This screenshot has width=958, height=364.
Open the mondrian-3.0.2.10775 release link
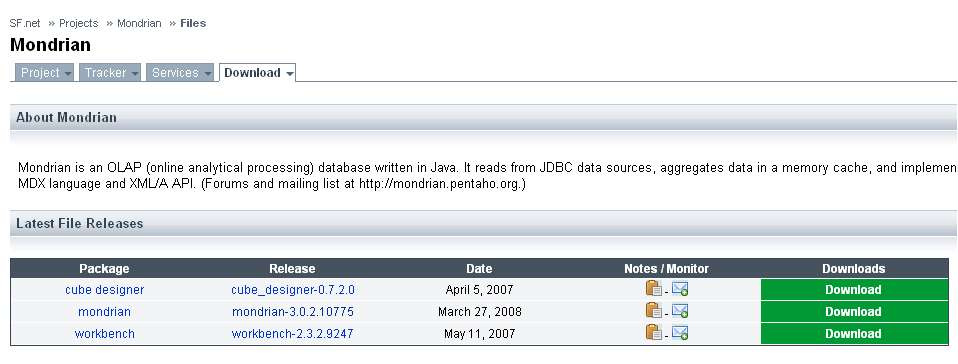pos(293,311)
